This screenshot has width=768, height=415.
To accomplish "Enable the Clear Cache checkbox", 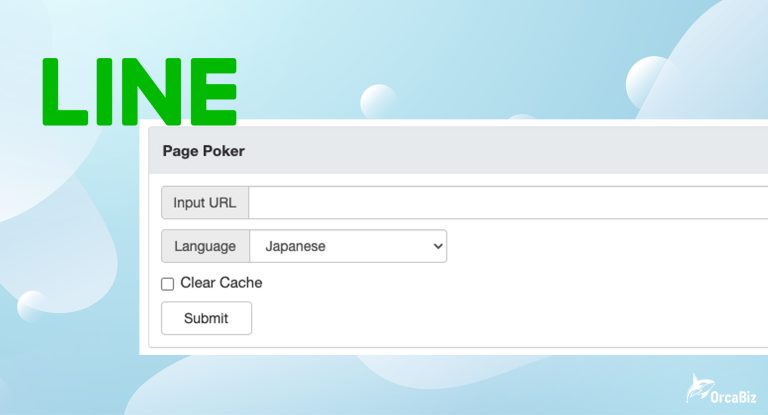I will [168, 284].
